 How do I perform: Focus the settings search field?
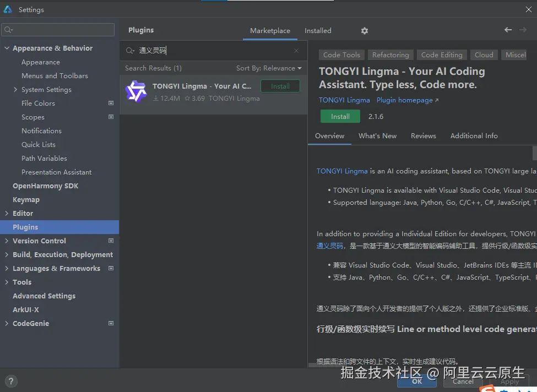[x=58, y=30]
